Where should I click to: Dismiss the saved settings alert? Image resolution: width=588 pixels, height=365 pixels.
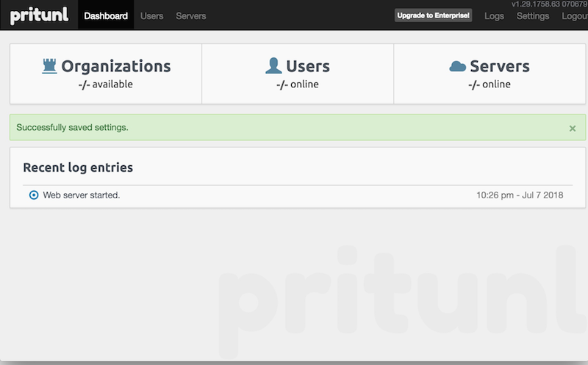(x=573, y=129)
